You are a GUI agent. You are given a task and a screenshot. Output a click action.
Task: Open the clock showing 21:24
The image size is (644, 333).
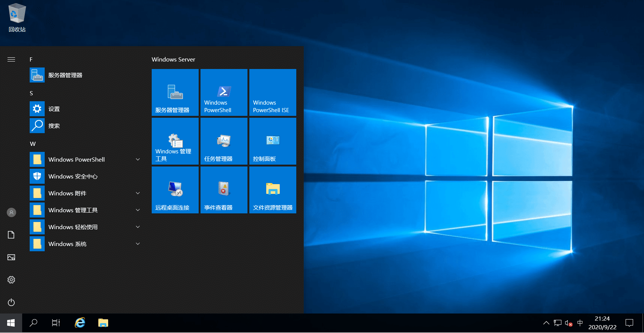pyautogui.click(x=602, y=323)
